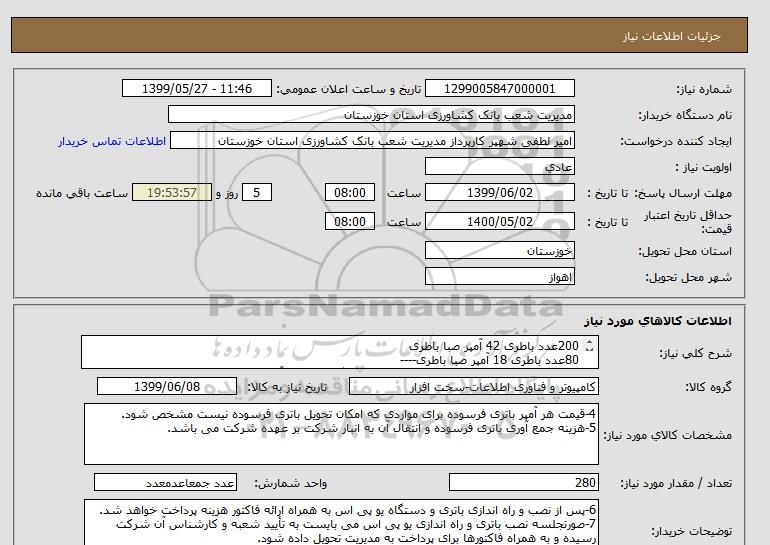Click the شماره نیاز label
770x545 pixels.
(704, 89)
